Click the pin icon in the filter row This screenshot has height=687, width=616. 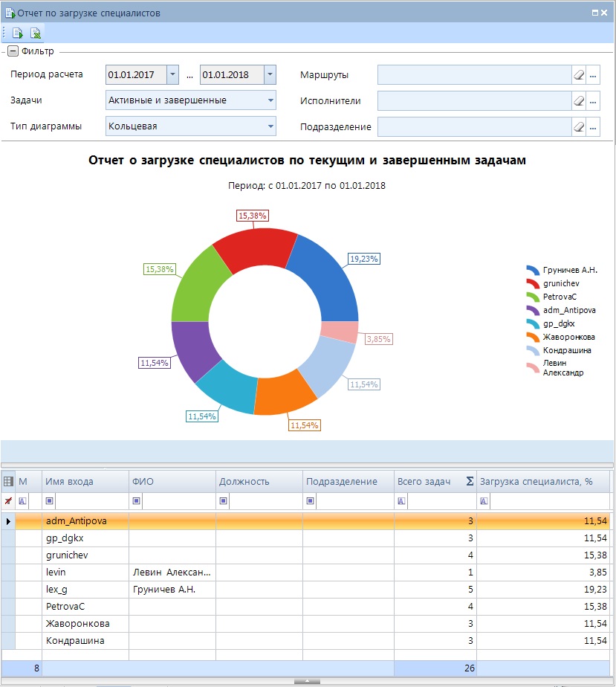8,501
